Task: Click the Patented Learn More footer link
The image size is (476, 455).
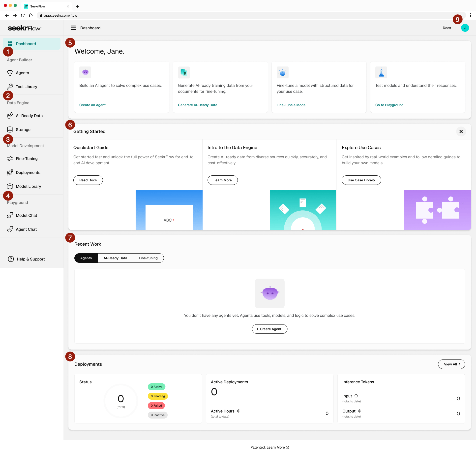Action: (x=278, y=447)
